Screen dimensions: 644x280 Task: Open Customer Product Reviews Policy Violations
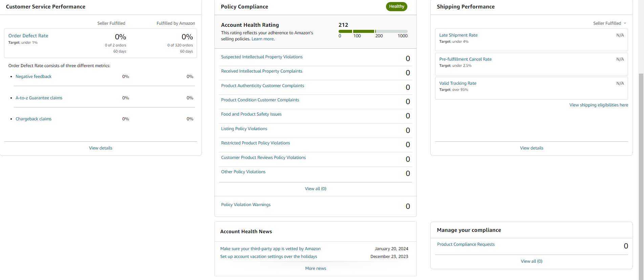[263, 158]
